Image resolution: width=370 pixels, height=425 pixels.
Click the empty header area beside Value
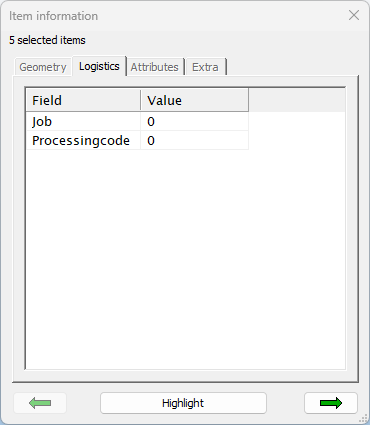coord(297,100)
